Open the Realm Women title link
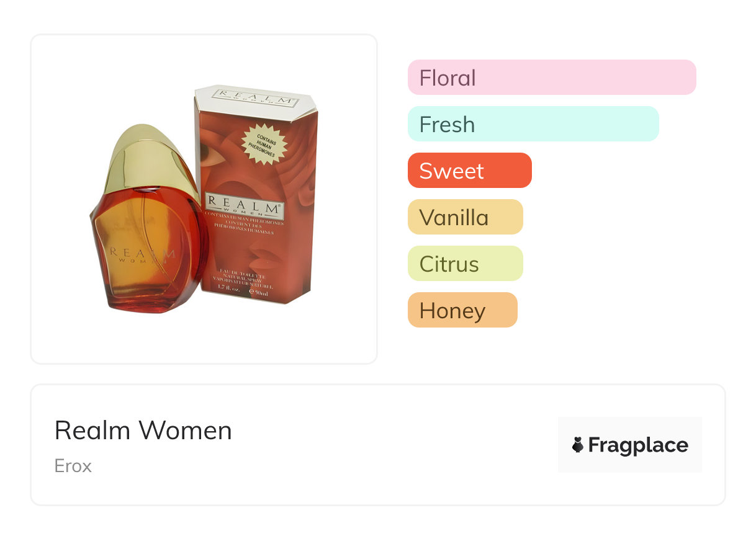 pyautogui.click(x=143, y=431)
